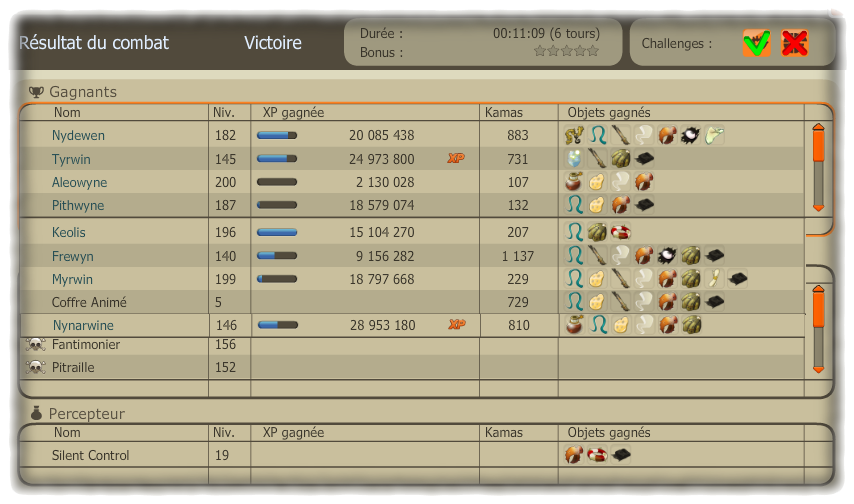
Task: Select the black cloth item in Myrwin's loot
Action: (737, 279)
